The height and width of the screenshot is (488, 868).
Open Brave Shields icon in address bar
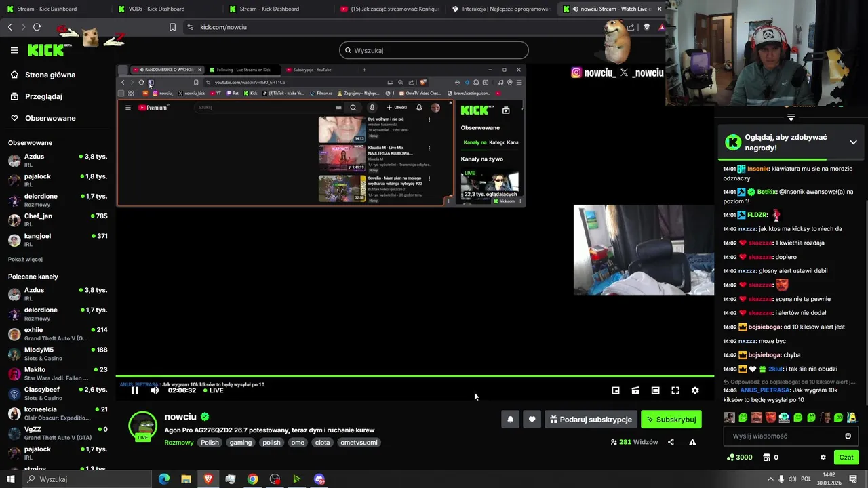[x=646, y=27]
